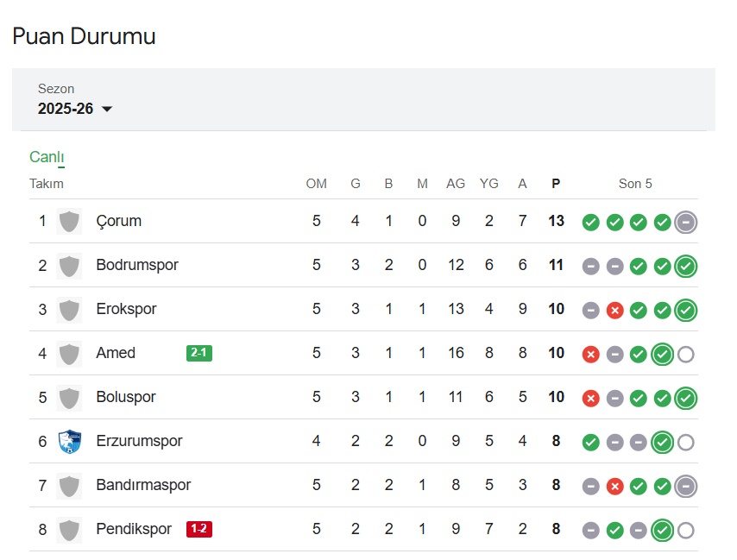Click the Bandırmaspor team name
Screen dimensions: 737x560
tap(143, 485)
